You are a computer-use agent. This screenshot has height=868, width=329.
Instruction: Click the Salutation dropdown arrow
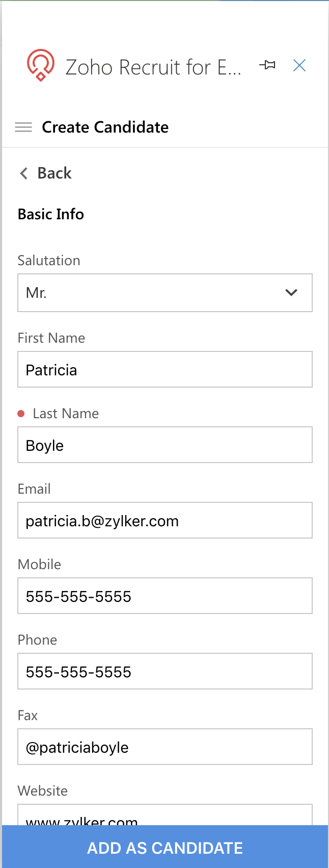(x=291, y=293)
